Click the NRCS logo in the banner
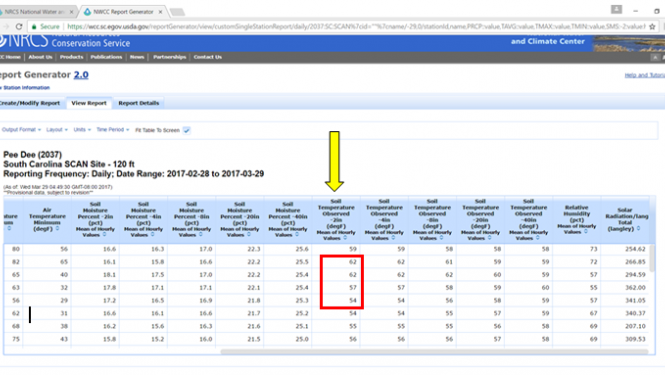The image size is (665, 375). (24, 41)
